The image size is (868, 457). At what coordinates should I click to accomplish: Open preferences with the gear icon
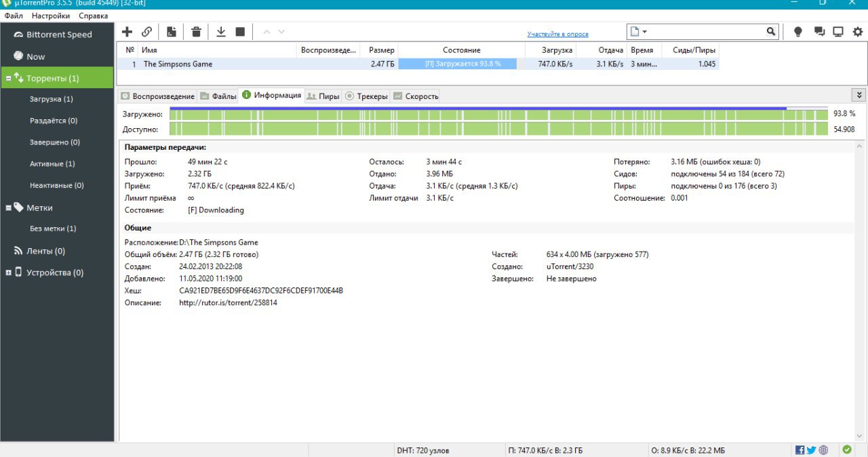coord(857,31)
